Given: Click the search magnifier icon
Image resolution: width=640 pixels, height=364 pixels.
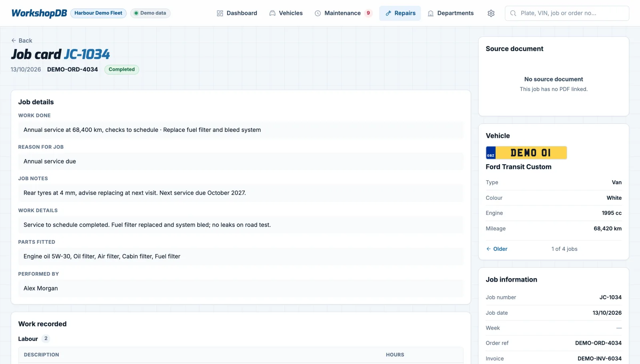Looking at the screenshot, I should pyautogui.click(x=513, y=13).
